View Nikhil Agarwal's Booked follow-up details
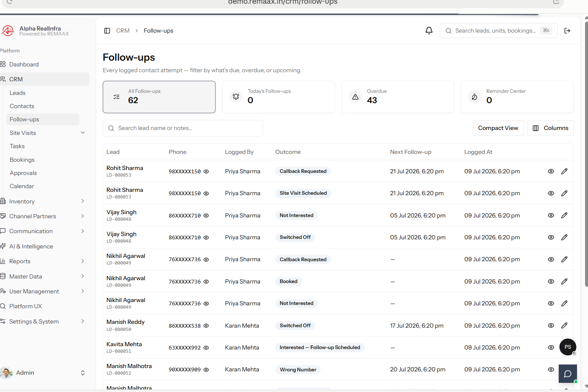Viewport: 588px width, 392px height. [x=551, y=281]
